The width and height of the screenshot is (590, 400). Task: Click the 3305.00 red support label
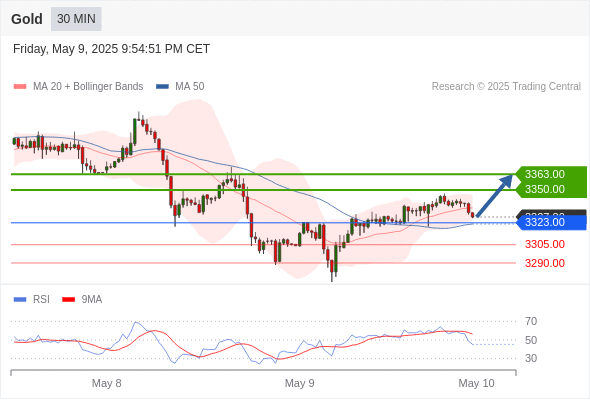[x=544, y=244]
